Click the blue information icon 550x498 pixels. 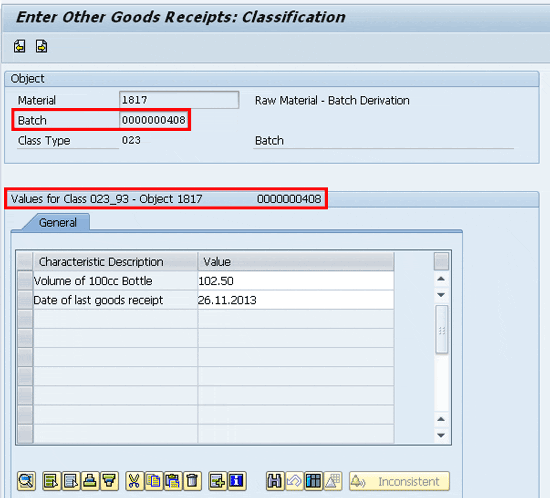click(237, 481)
